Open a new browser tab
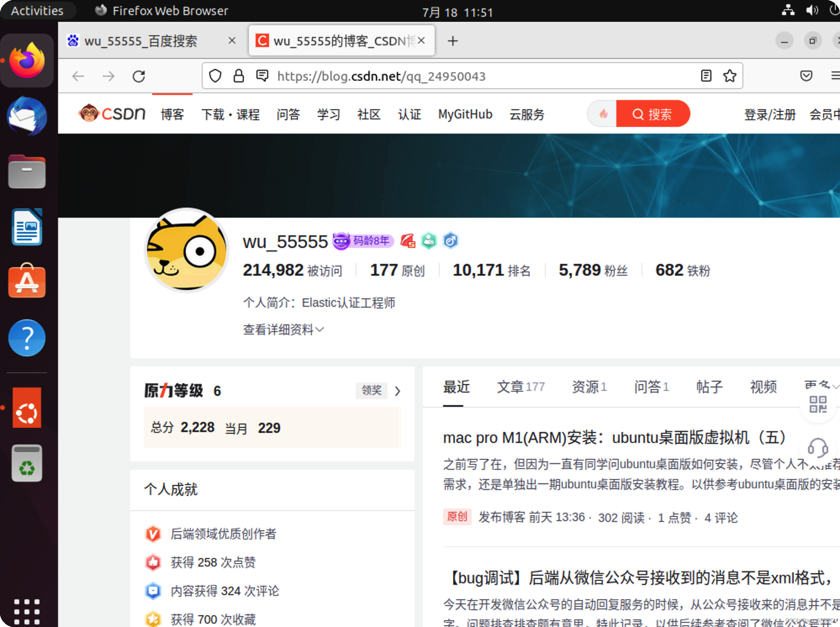This screenshot has height=627, width=840. pyautogui.click(x=453, y=41)
